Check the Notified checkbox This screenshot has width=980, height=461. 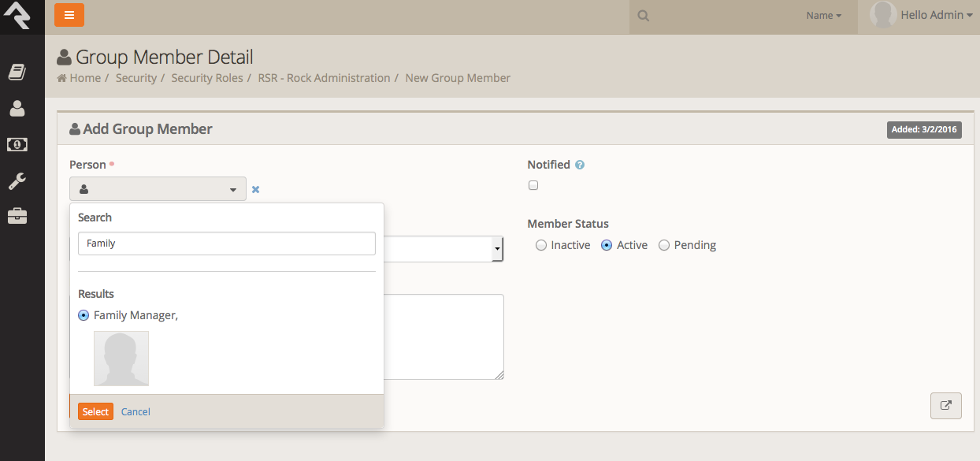(x=533, y=186)
